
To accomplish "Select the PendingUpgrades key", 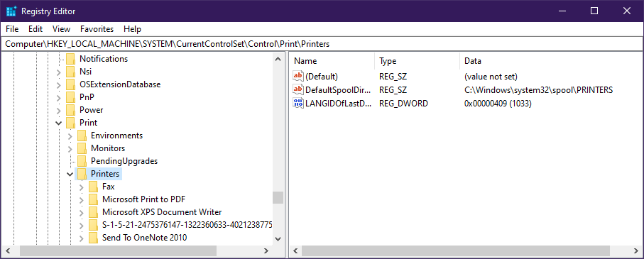I will (x=124, y=161).
